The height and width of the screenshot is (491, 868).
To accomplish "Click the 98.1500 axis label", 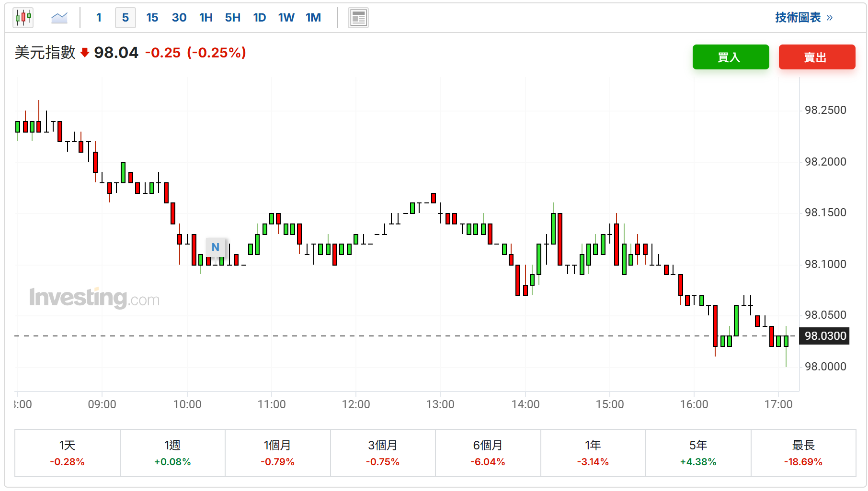I will point(825,212).
